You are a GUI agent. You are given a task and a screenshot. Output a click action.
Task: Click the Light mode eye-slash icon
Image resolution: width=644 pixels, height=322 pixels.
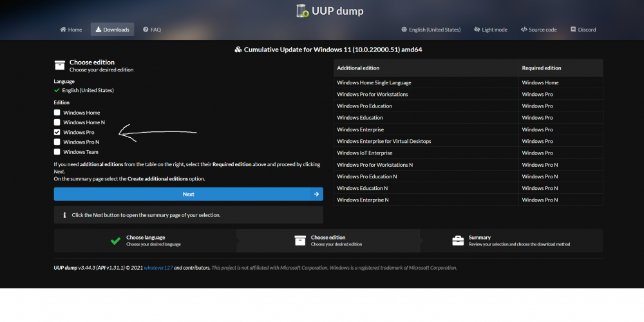point(477,30)
